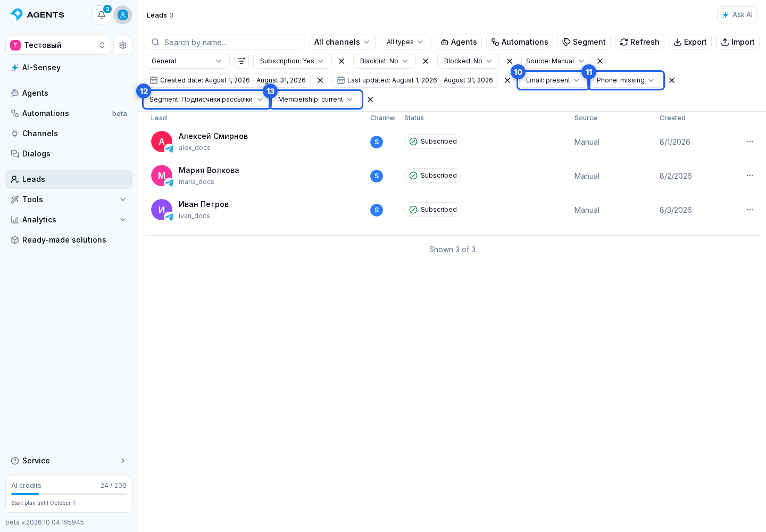This screenshot has width=766, height=532.
Task: Open Automations in sidebar
Action: 69,113
